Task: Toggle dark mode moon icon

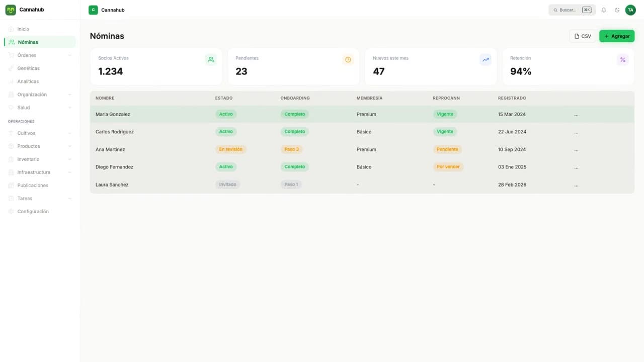Action: click(x=617, y=10)
